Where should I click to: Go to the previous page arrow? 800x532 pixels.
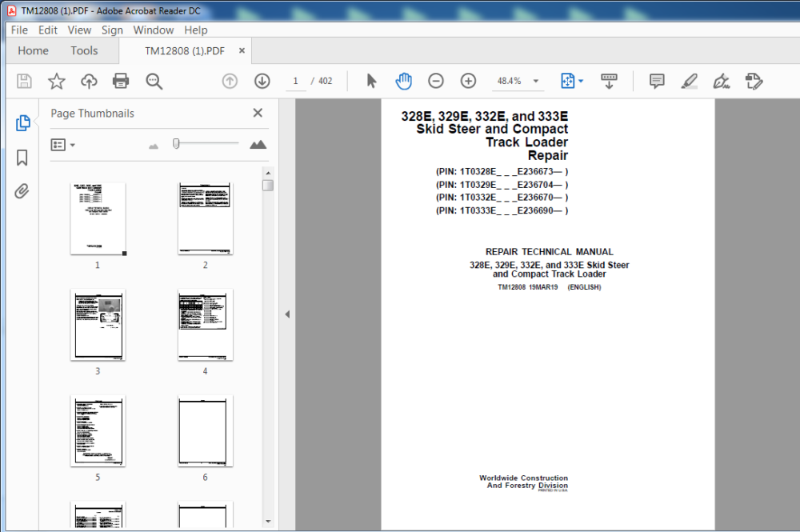230,81
